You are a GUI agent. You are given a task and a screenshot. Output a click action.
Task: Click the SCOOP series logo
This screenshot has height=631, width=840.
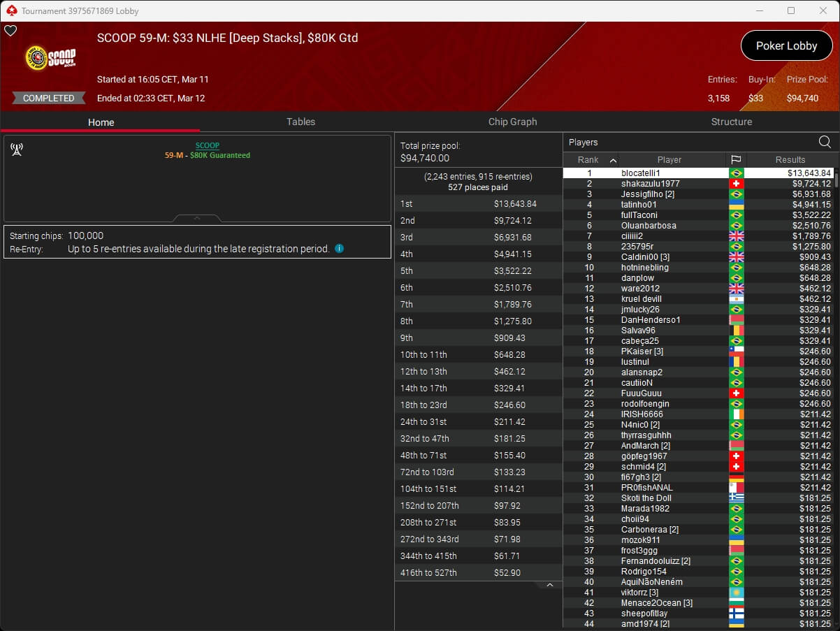[50, 58]
